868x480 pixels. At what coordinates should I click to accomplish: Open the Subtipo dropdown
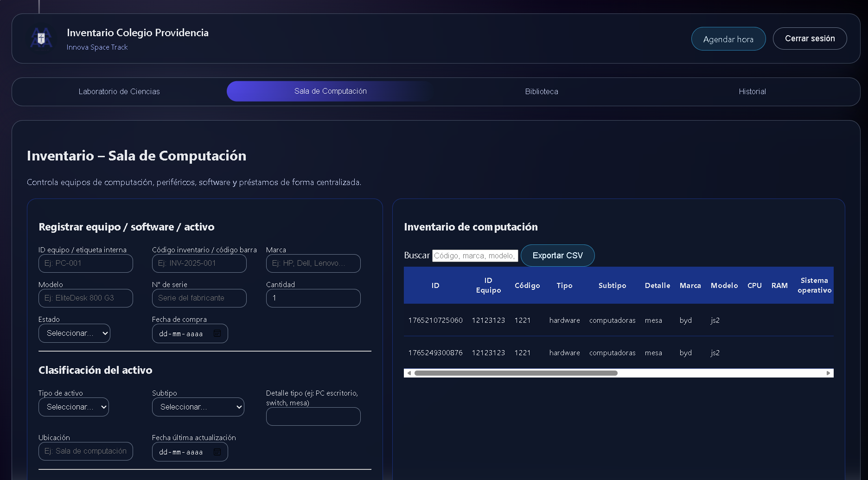click(198, 407)
